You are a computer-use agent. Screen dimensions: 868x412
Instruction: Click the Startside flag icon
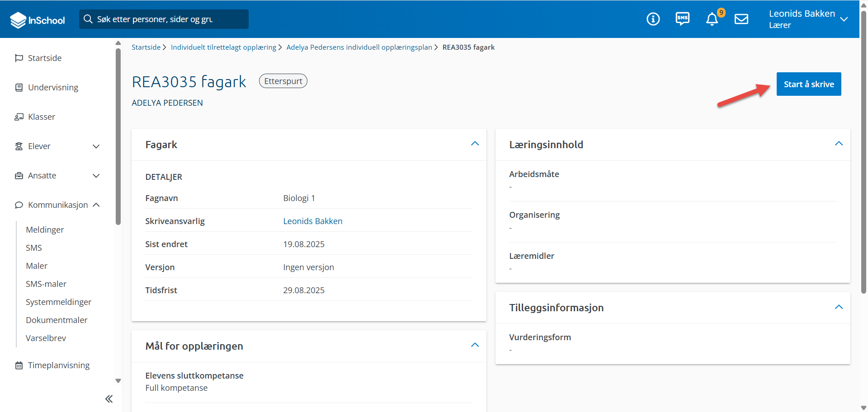pyautogui.click(x=19, y=58)
